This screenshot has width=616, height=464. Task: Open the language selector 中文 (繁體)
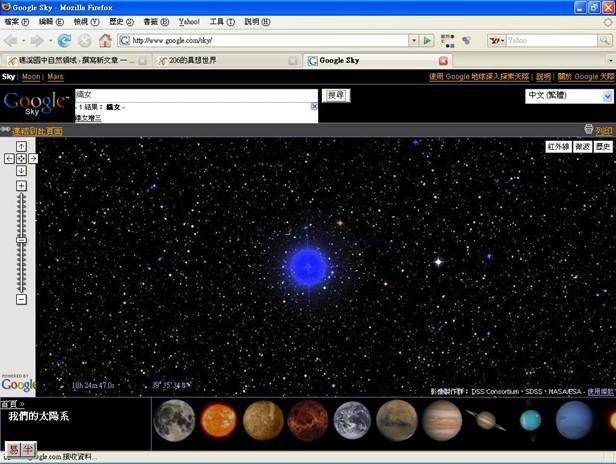point(569,95)
